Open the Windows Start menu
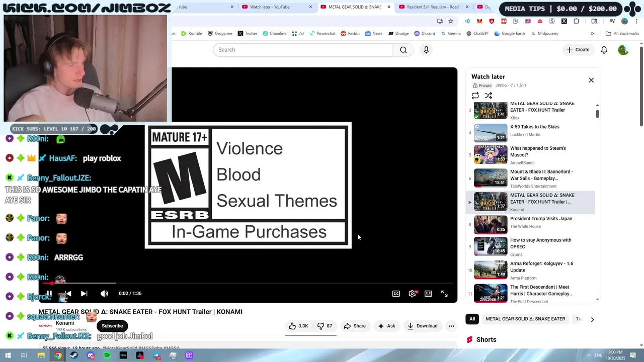Screen dimensions: 644x362 (x=8, y=355)
